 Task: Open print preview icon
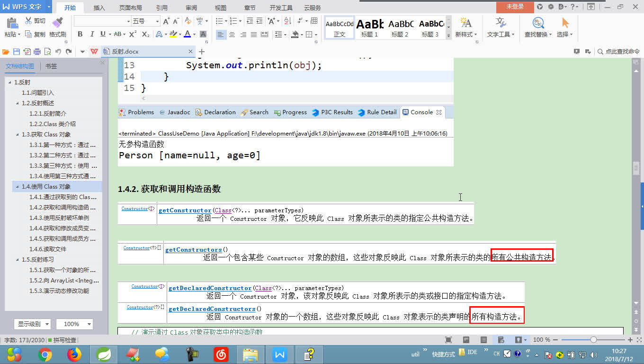[47, 52]
